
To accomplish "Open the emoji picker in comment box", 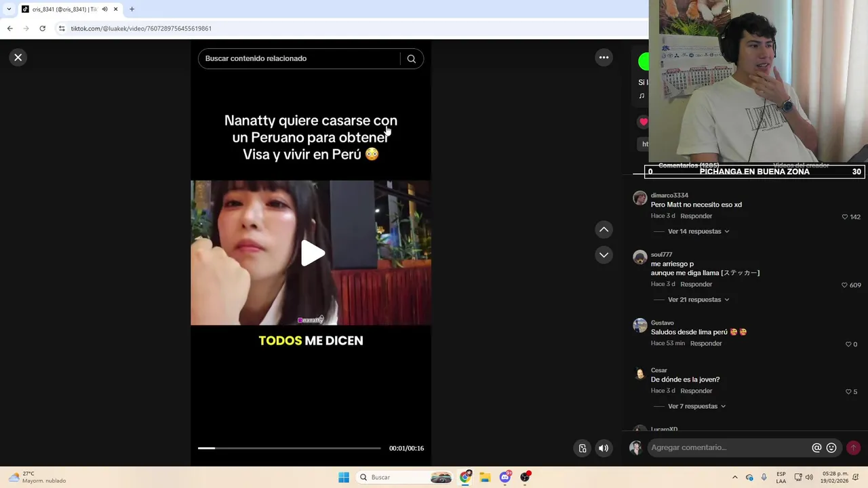I will tap(831, 448).
